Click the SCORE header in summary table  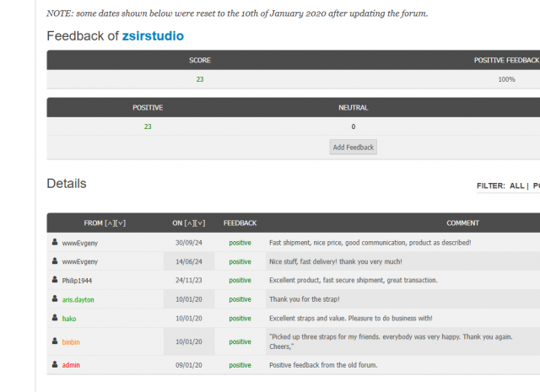[x=200, y=60]
